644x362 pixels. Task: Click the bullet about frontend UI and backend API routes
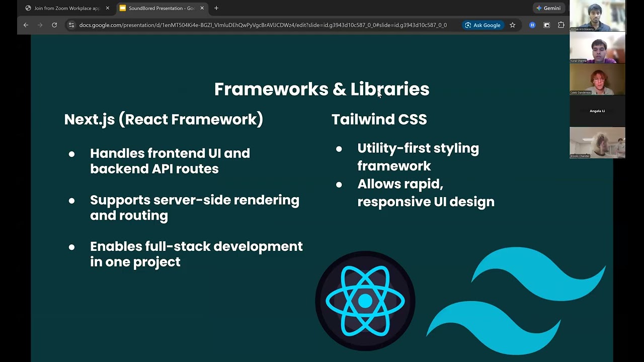(x=170, y=161)
